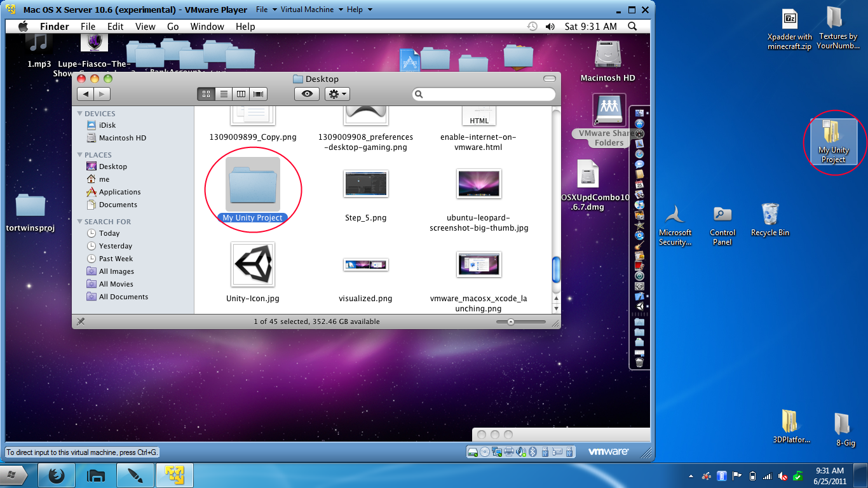
Task: Open the Edit menu
Action: 116,27
